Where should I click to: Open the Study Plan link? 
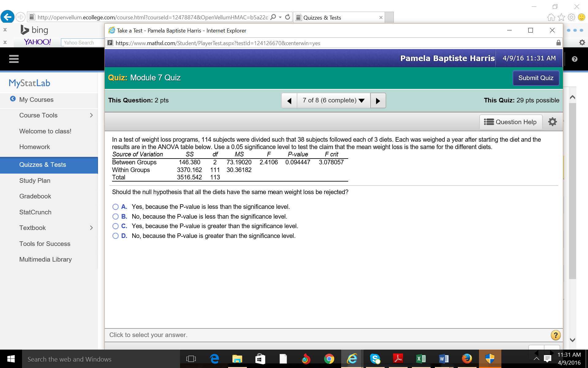pyautogui.click(x=35, y=181)
